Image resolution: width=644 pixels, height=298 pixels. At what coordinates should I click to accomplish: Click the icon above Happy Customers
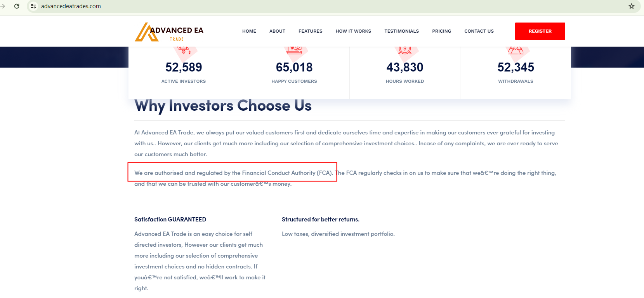click(294, 50)
